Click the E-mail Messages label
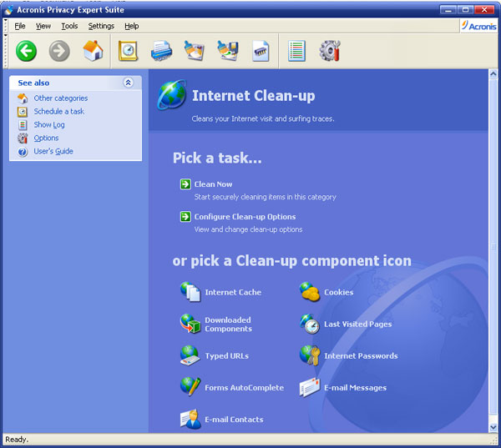The height and width of the screenshot is (448, 501). [x=356, y=388]
